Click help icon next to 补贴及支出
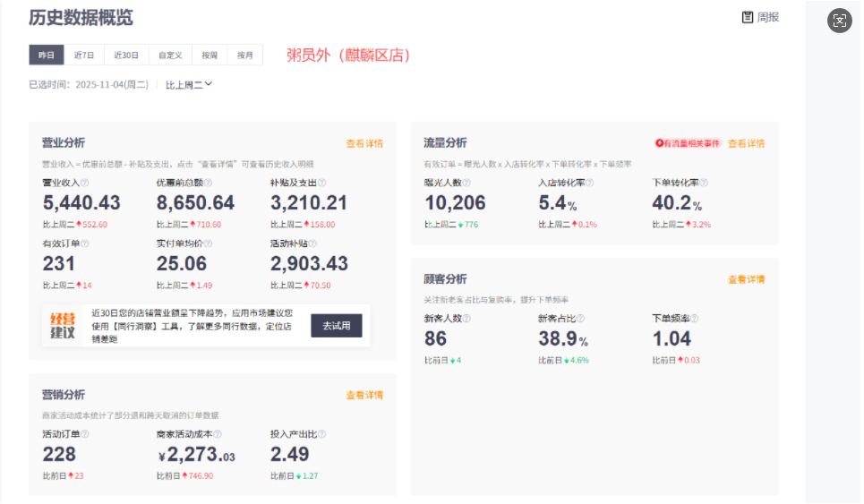This screenshot has height=504, width=864. [321, 183]
